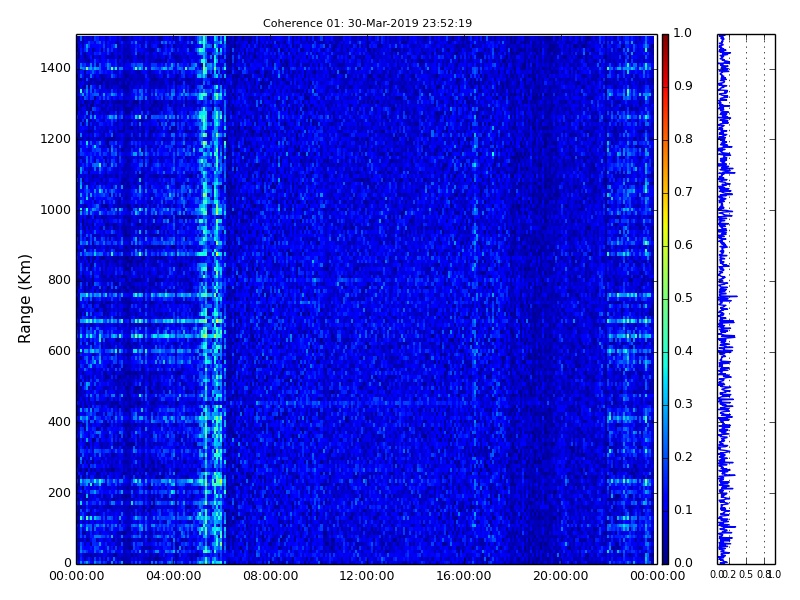800x600 pixels.
Task: Select the 1200 range tick label
Action: click(x=56, y=139)
